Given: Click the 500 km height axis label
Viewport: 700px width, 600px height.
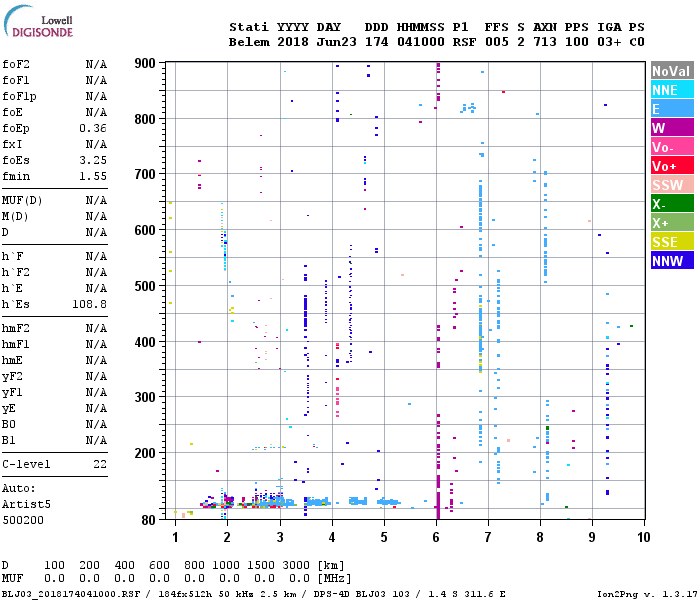Looking at the screenshot, I should point(145,286).
